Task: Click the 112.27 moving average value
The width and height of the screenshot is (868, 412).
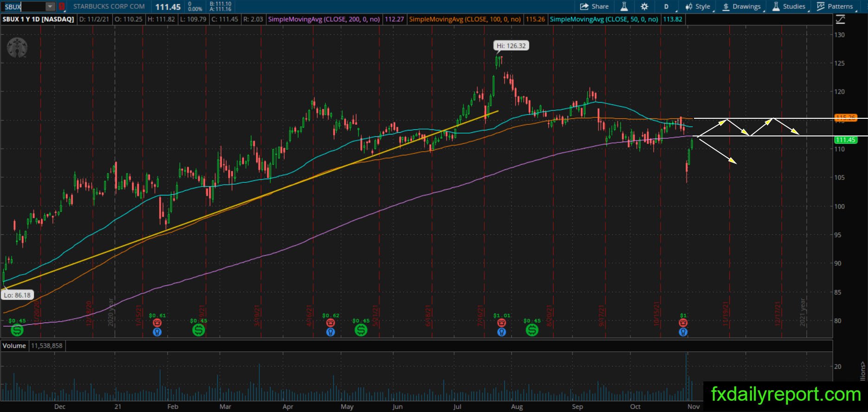Action: tap(394, 19)
